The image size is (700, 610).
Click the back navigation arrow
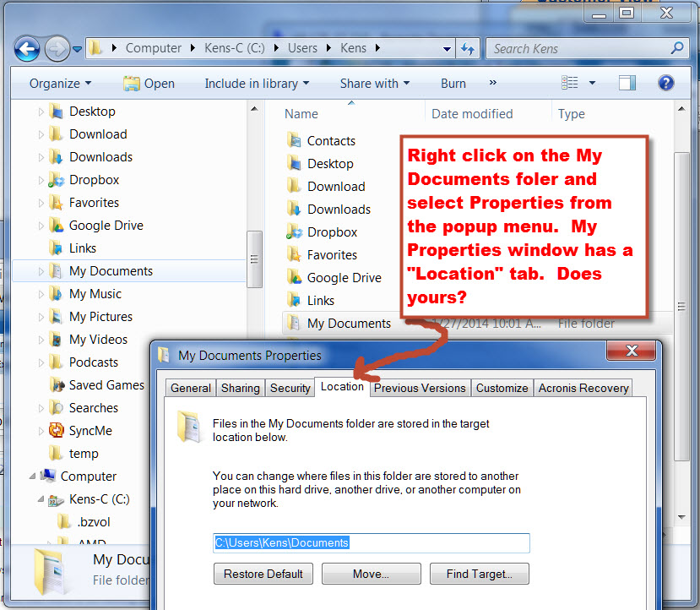click(x=26, y=48)
